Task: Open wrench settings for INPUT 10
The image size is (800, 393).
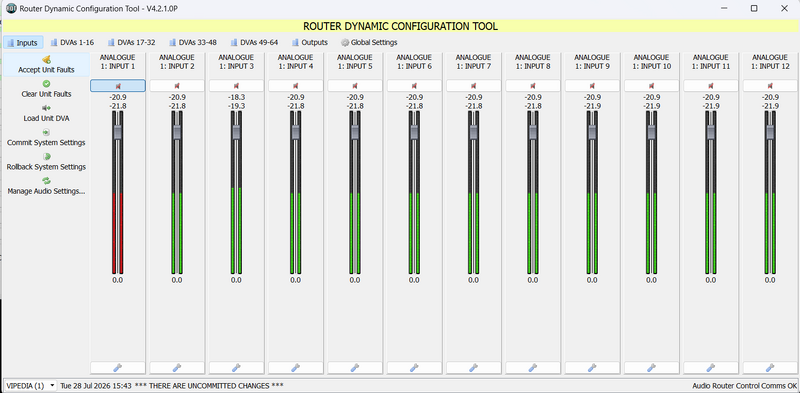Action: [x=652, y=367]
